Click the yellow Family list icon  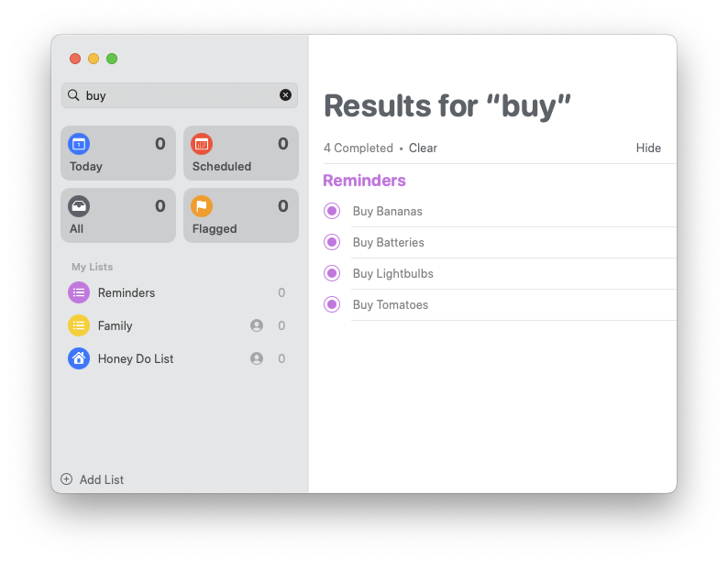coord(79,325)
